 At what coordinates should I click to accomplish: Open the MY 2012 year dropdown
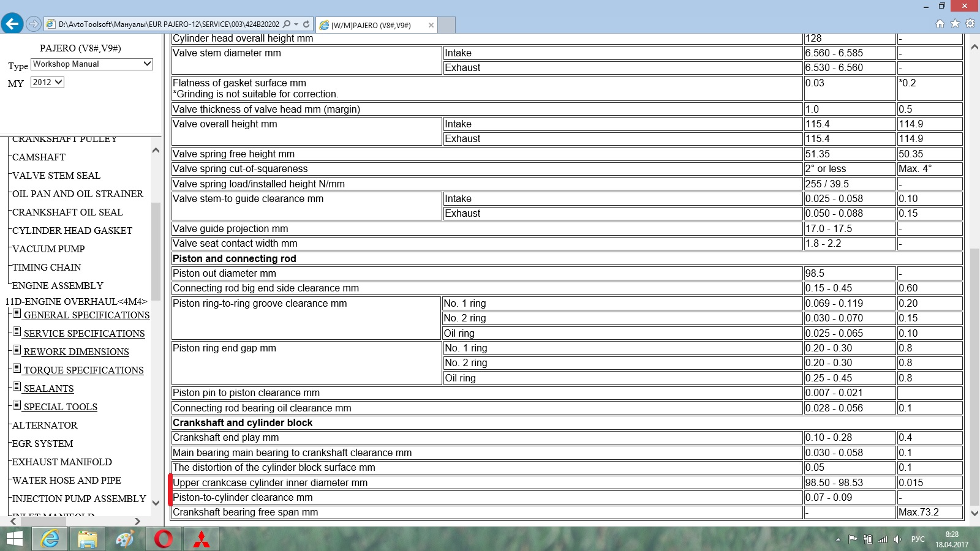(47, 82)
